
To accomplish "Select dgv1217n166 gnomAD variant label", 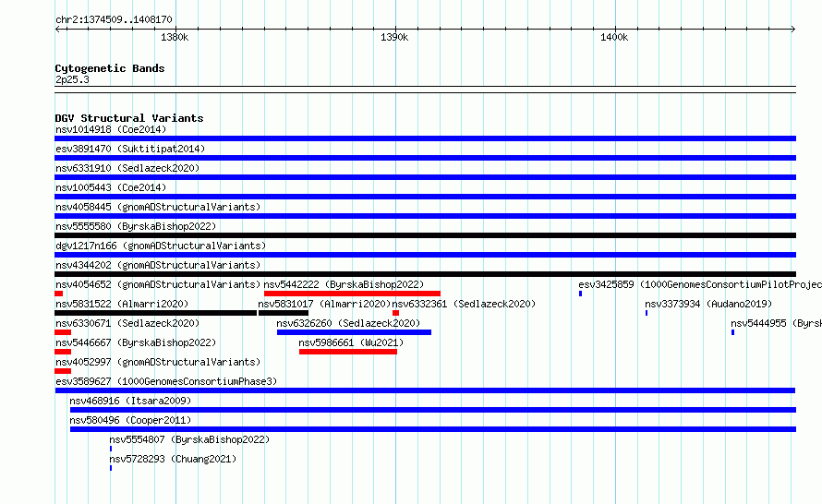I will coord(161,246).
